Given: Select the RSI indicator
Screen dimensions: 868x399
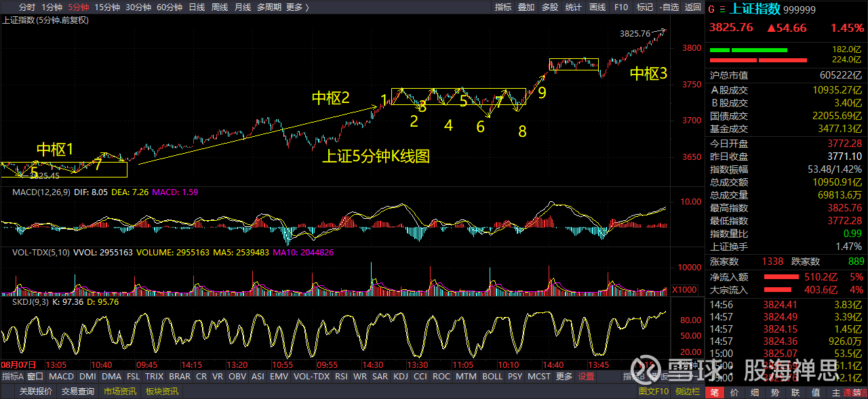Looking at the screenshot, I should coord(341,377).
